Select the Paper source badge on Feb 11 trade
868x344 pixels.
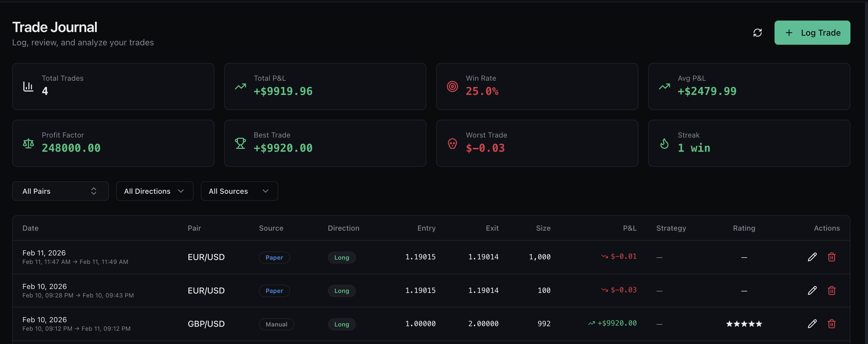tap(274, 257)
